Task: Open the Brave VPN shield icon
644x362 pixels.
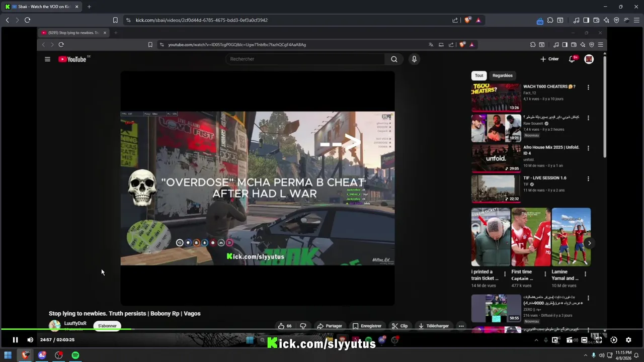Action: point(616,20)
